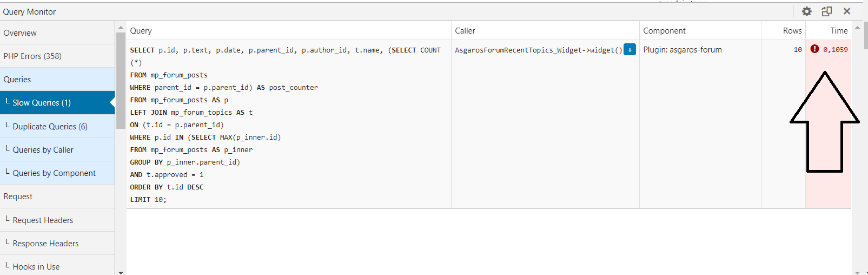
Task: Open PHP Errors (358) panel
Action: click(32, 56)
